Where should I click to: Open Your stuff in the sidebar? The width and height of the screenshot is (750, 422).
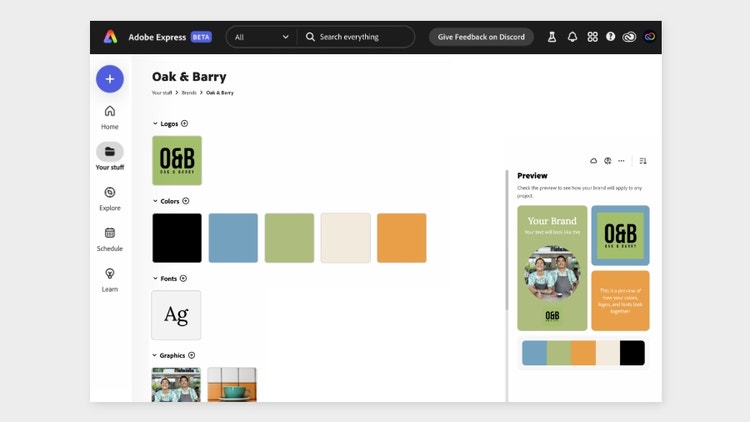point(110,156)
